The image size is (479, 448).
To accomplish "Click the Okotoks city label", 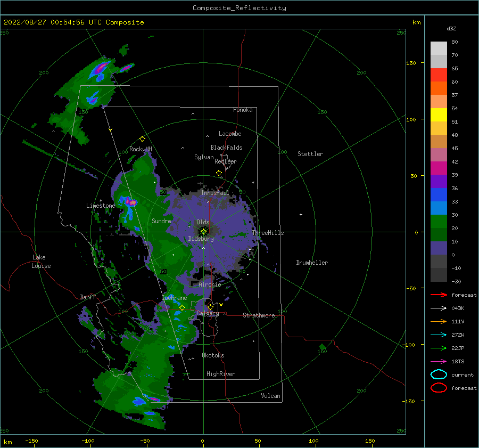I will click(213, 355).
